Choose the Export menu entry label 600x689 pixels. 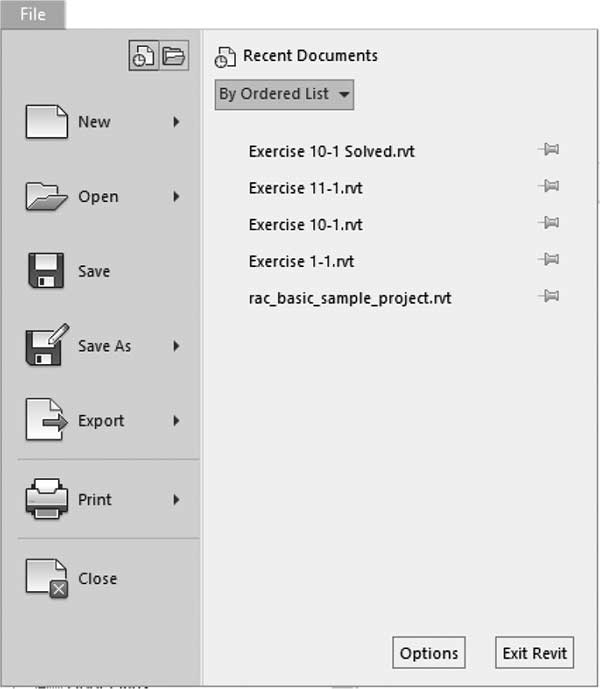101,421
